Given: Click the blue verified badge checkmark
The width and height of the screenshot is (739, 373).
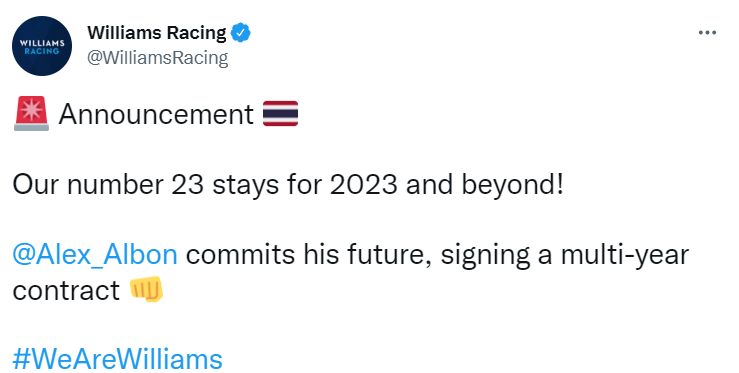Looking at the screenshot, I should [240, 33].
